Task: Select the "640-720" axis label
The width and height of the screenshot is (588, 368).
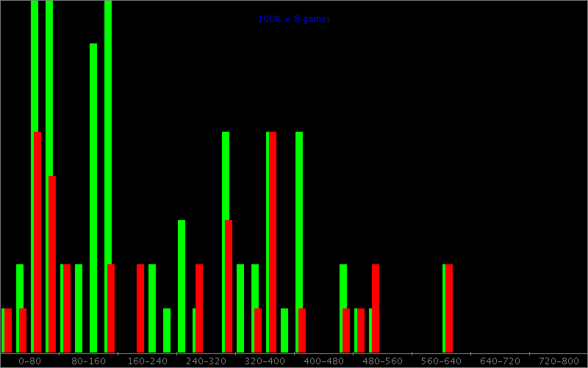Action: point(500,361)
